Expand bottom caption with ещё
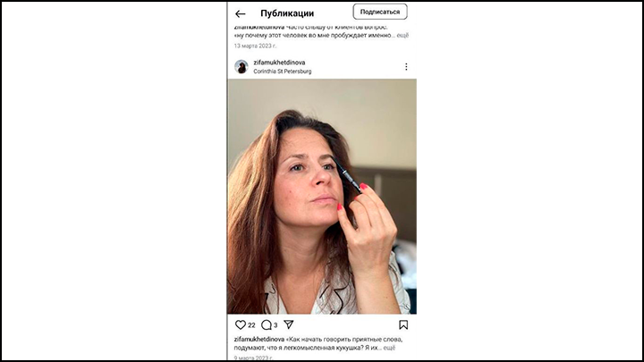 (x=389, y=348)
